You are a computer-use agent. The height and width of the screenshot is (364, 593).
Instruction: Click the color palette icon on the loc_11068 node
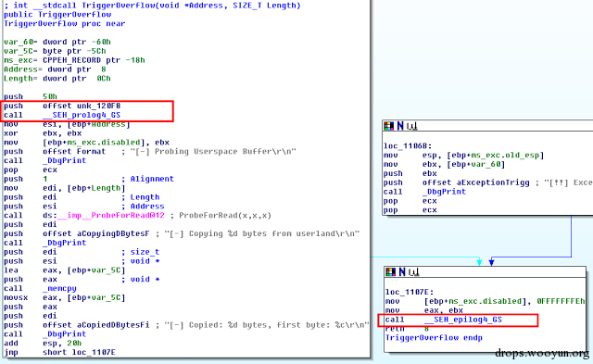(x=389, y=126)
